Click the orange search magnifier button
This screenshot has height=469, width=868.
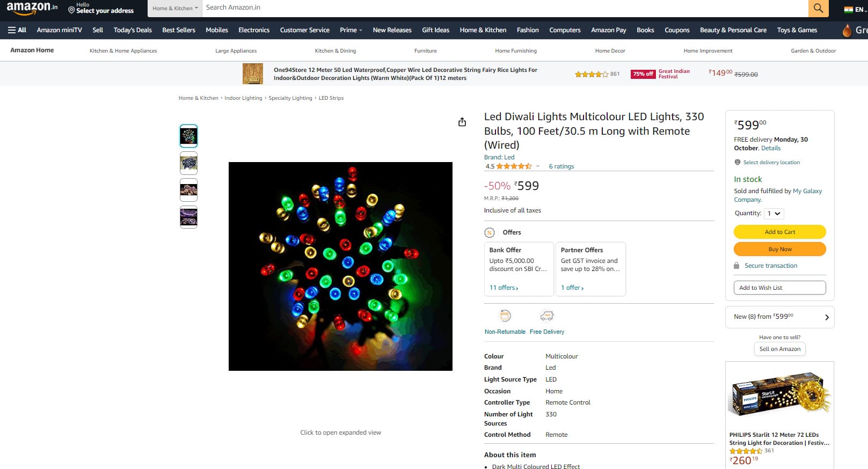818,8
